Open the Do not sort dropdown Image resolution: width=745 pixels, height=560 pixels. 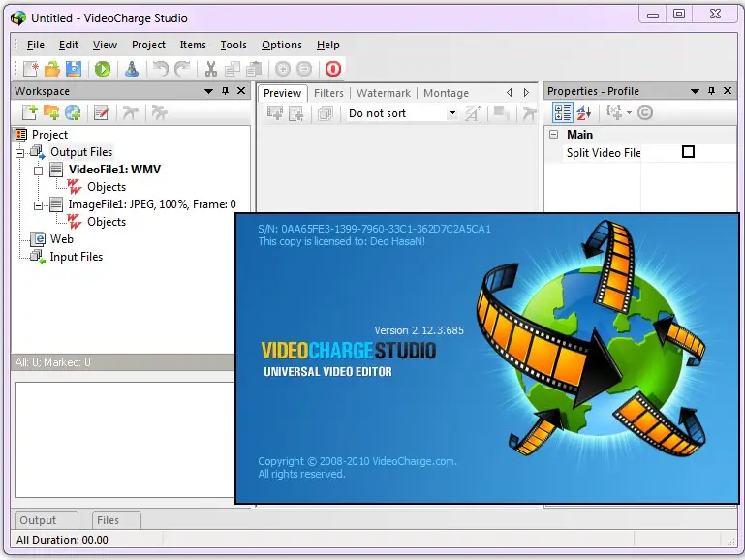tap(452, 113)
